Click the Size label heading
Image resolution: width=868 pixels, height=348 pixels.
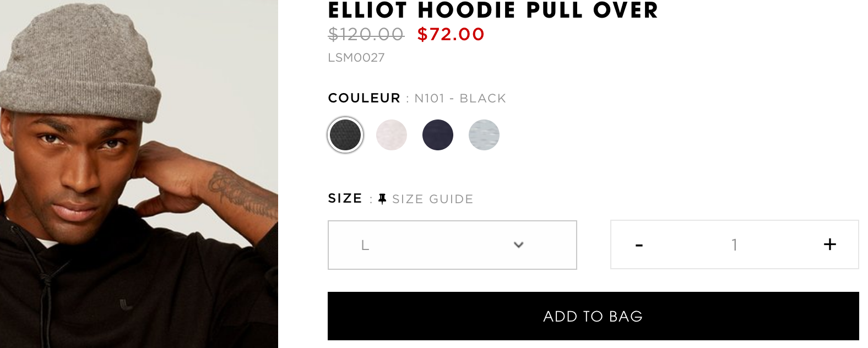(x=345, y=198)
